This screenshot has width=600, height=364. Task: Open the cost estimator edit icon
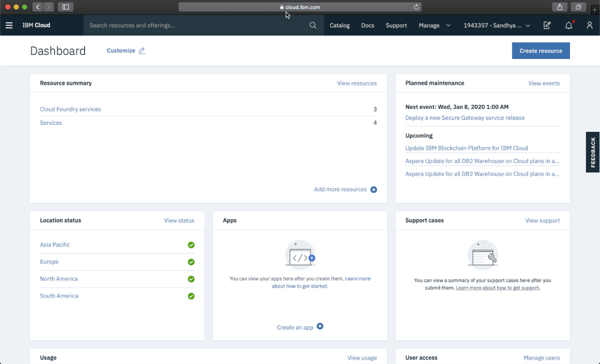coord(547,25)
